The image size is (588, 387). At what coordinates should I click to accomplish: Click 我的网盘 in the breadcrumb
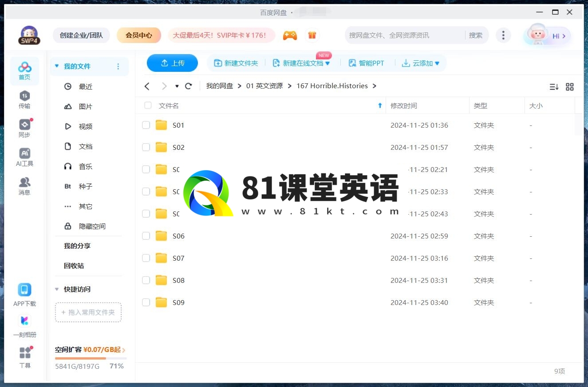[x=220, y=86]
